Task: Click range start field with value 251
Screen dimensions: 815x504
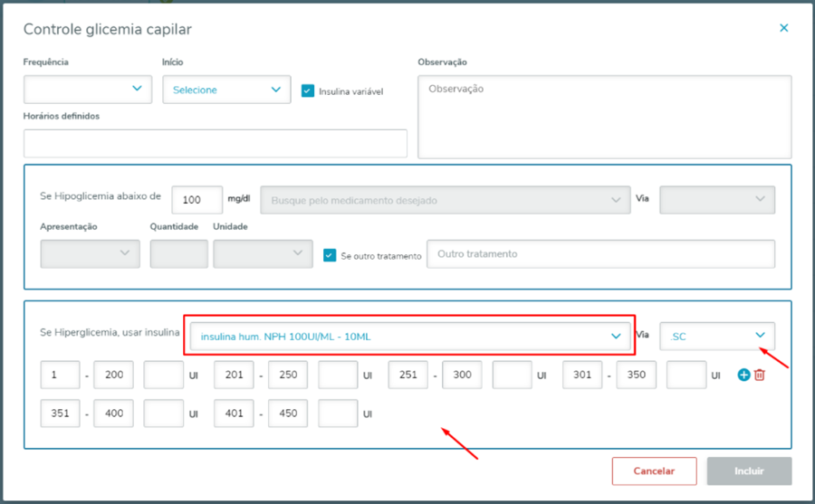Action: [408, 375]
